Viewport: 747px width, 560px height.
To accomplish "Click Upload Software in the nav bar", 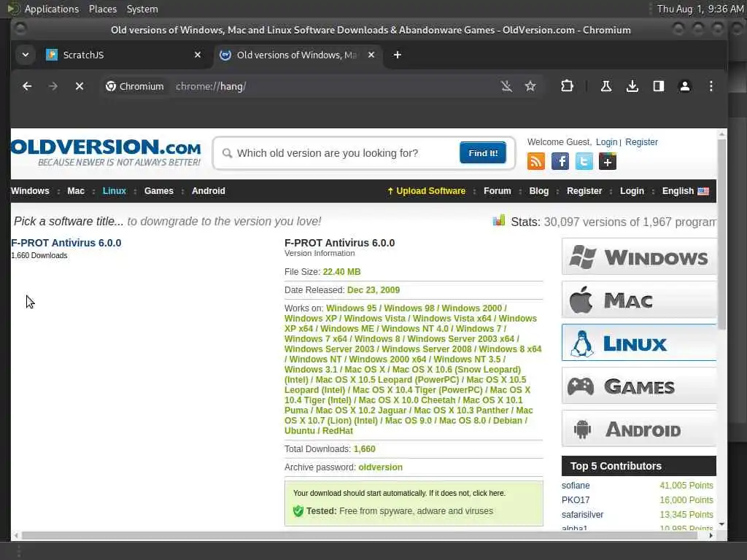I will point(426,191).
